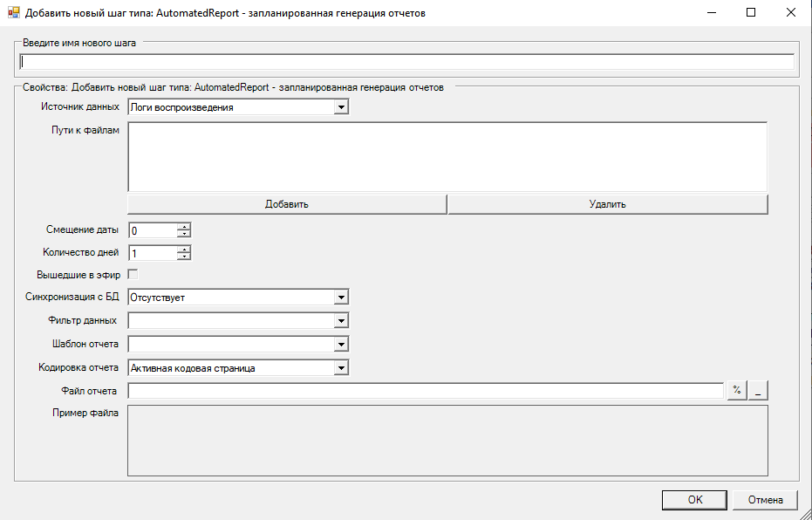Decrease Количество дней with down arrow
The height and width of the screenshot is (520, 812).
point(184,257)
